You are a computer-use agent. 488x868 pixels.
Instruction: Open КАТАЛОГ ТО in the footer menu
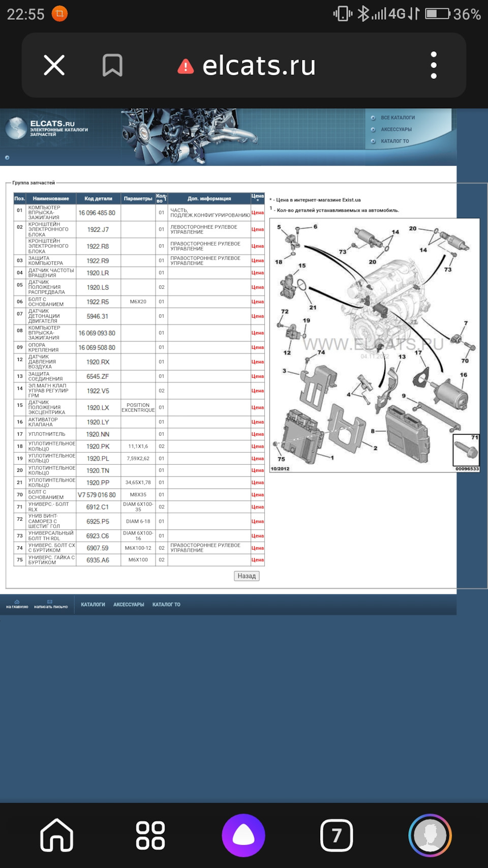166,605
